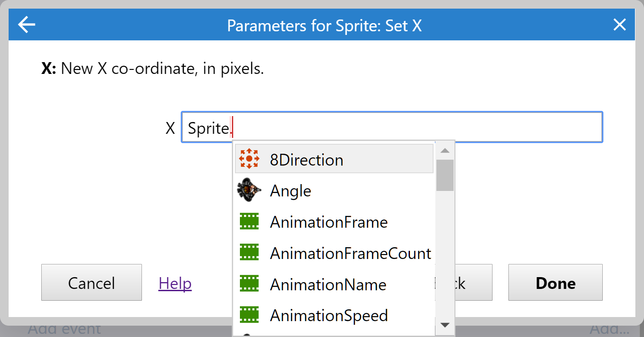Choose AnimationFrame from the expression suggestions

pos(328,222)
